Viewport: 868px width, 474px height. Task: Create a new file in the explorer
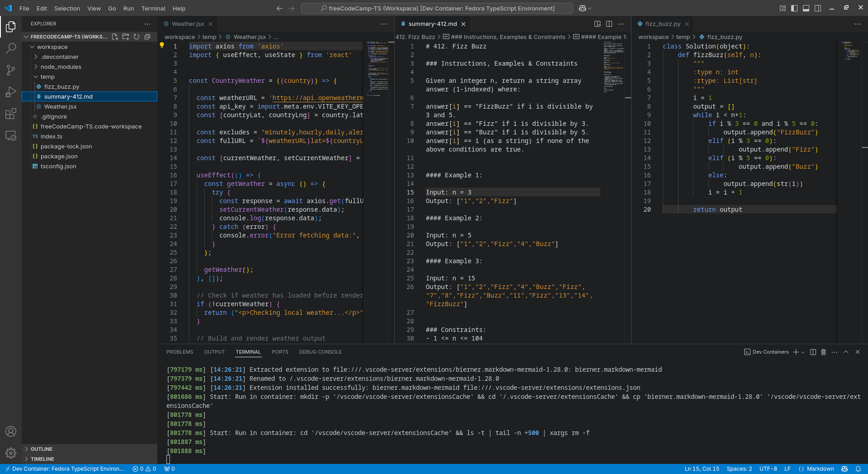[x=114, y=36]
